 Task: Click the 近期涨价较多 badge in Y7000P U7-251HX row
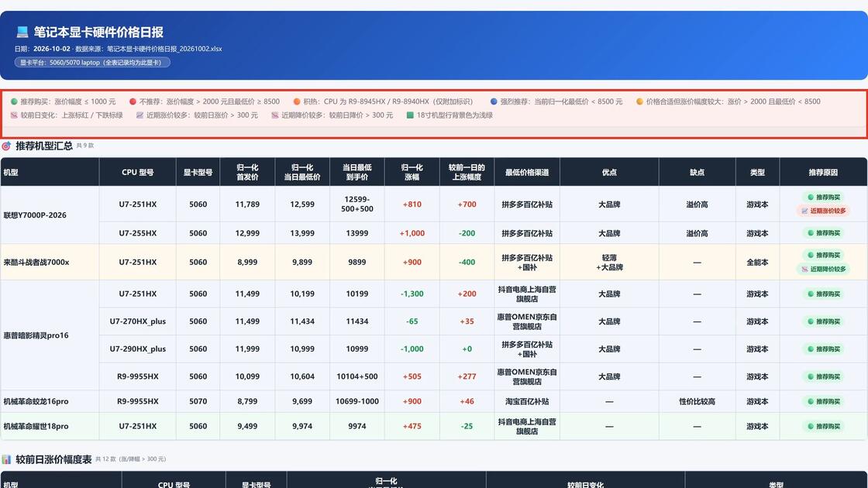pos(823,211)
